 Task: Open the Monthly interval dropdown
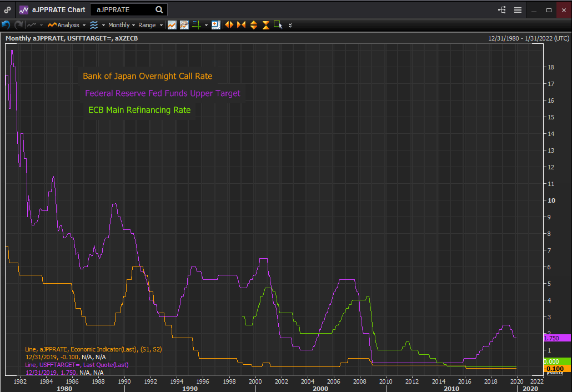point(121,24)
